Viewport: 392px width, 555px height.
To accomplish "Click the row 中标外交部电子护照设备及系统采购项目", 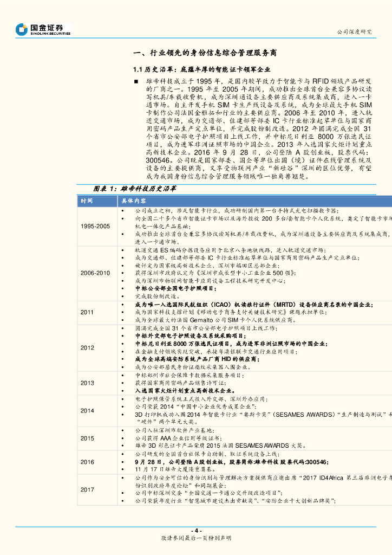I will tap(191, 336).
